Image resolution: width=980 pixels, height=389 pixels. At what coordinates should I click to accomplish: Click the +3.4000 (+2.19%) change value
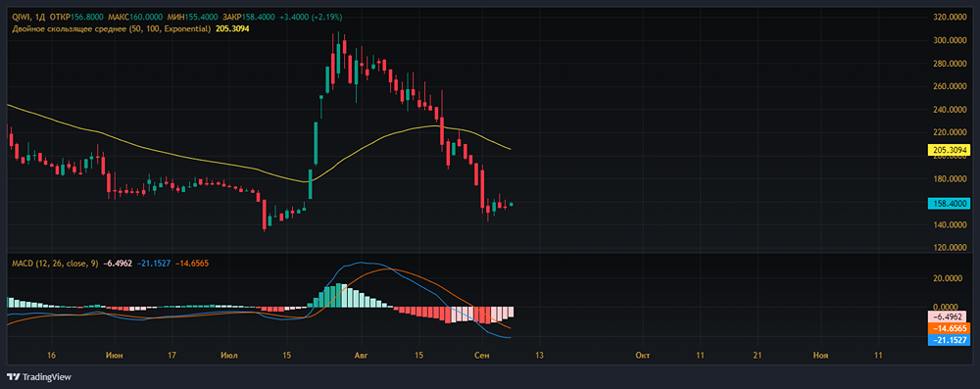point(311,17)
